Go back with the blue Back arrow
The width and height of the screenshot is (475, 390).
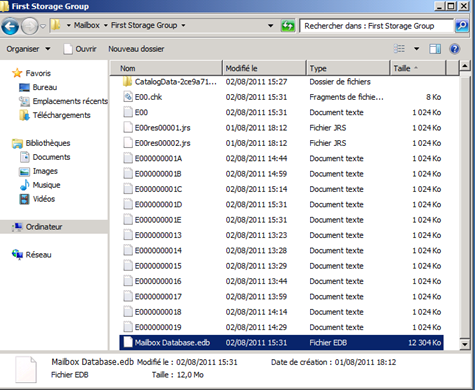point(10,26)
